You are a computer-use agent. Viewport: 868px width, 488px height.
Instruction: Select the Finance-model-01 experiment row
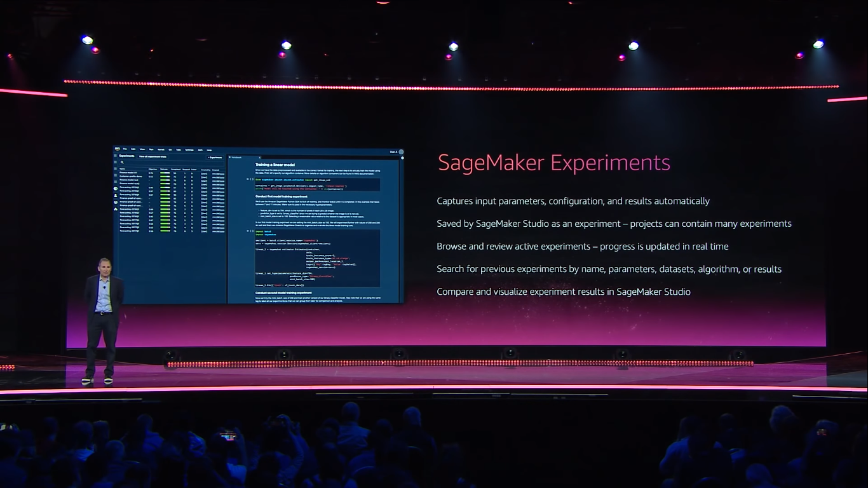pos(172,173)
